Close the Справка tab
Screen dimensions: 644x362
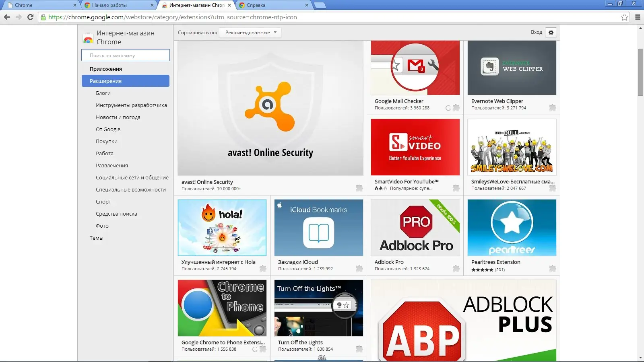[307, 5]
